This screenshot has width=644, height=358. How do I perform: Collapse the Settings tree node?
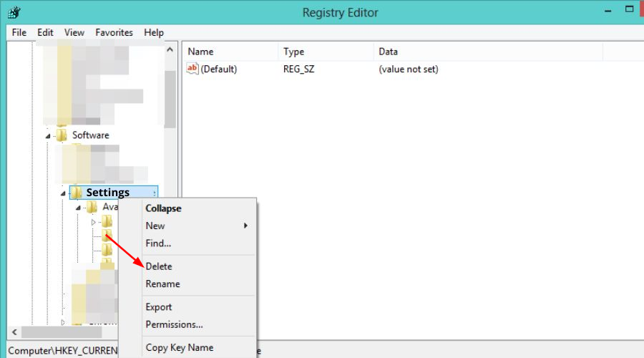pos(63,193)
